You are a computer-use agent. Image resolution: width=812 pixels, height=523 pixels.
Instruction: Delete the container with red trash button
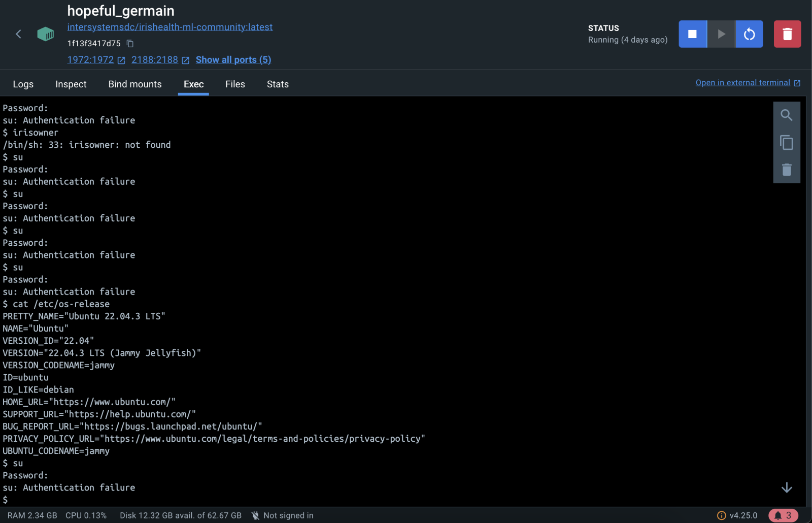click(x=787, y=34)
